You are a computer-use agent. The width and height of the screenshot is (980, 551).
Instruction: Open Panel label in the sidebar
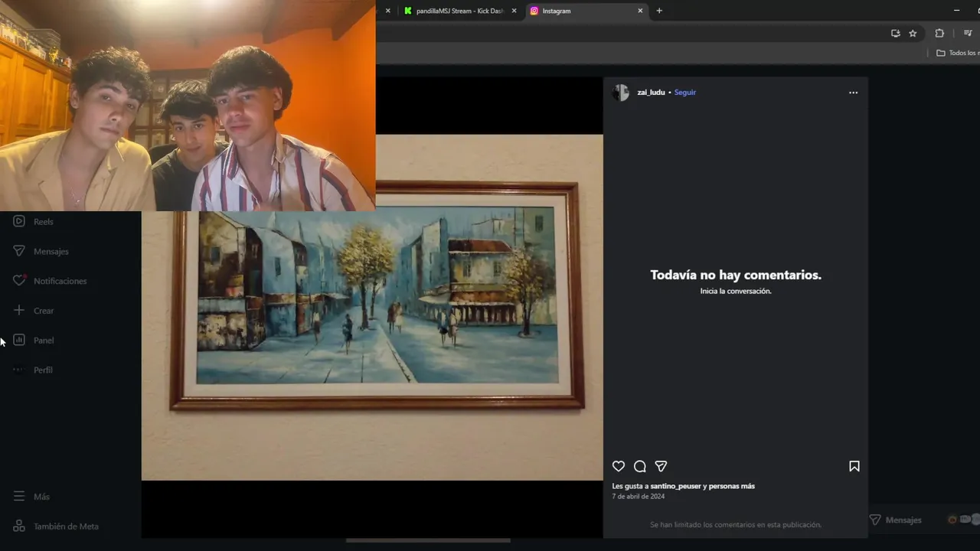44,341
